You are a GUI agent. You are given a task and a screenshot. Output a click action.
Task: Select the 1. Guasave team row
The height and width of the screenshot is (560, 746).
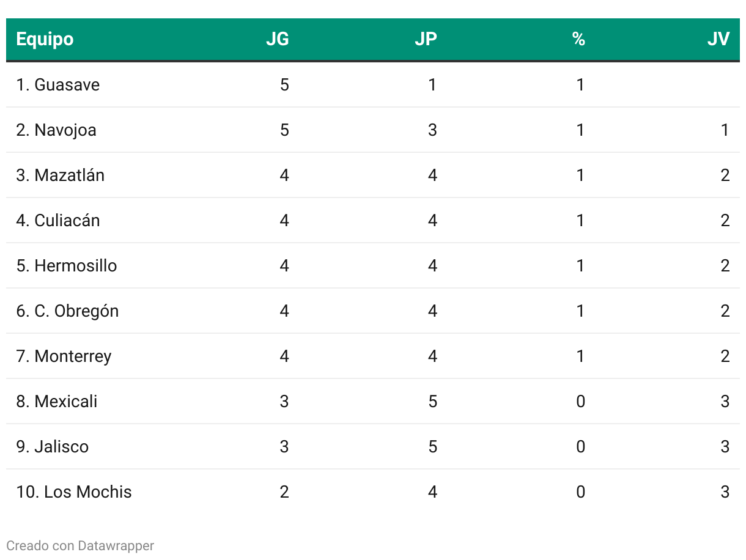[373, 84]
